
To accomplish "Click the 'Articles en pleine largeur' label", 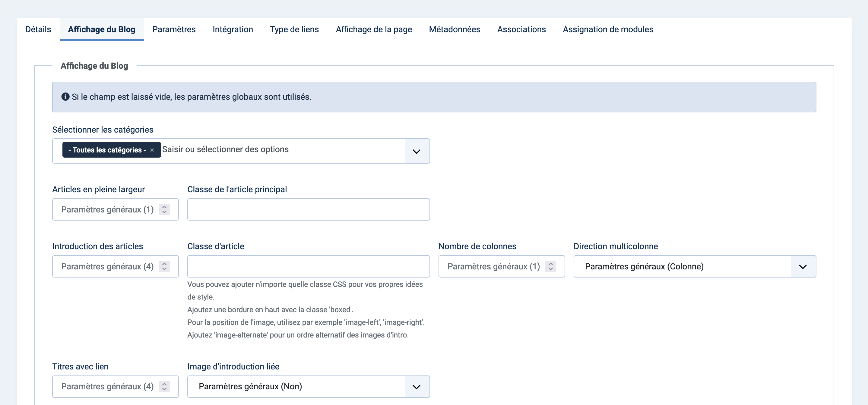I will [98, 189].
